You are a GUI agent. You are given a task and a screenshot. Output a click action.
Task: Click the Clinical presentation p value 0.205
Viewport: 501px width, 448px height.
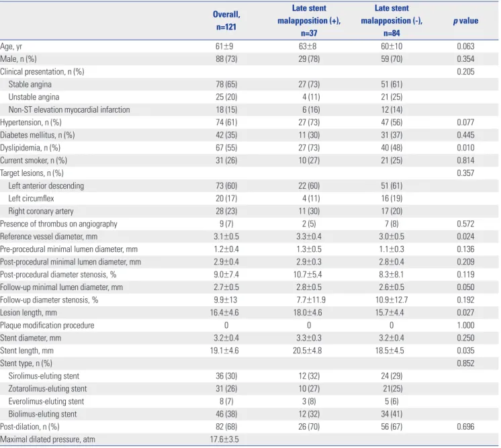[465, 72]
